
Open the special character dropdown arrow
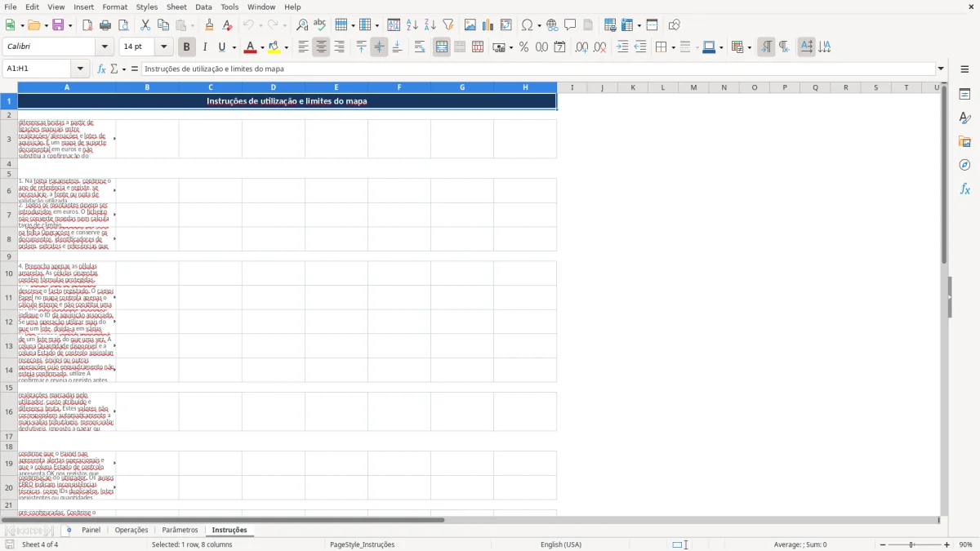538,25
